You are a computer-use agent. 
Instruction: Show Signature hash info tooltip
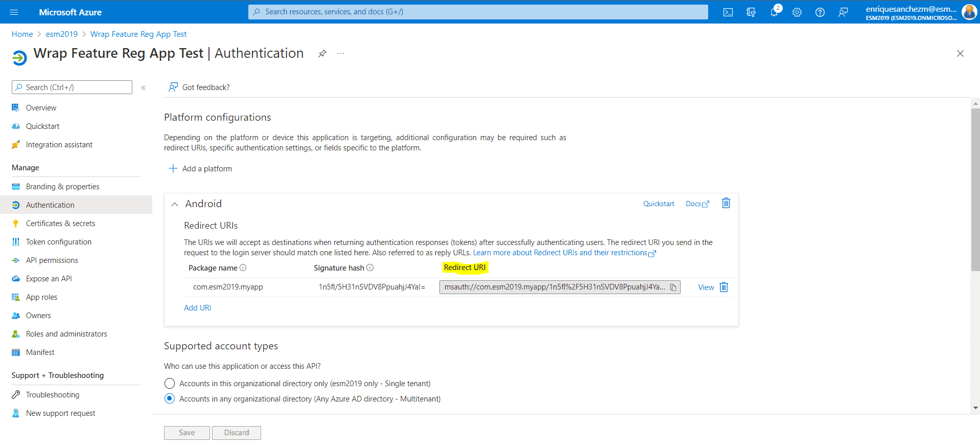tap(370, 268)
